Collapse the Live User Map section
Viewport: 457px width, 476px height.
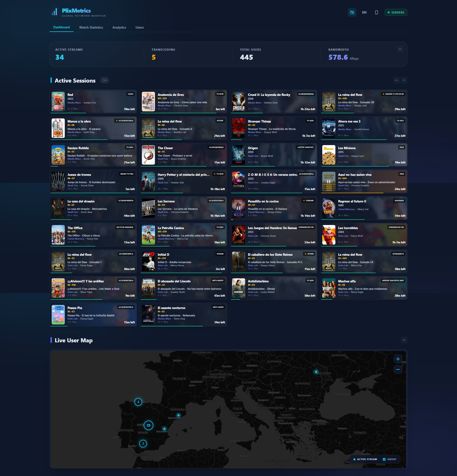click(404, 340)
